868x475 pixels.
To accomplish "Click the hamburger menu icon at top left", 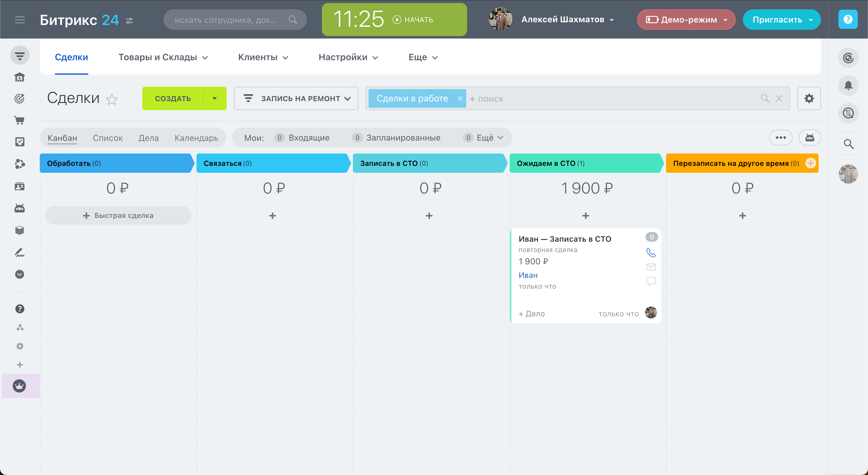I will [x=20, y=20].
